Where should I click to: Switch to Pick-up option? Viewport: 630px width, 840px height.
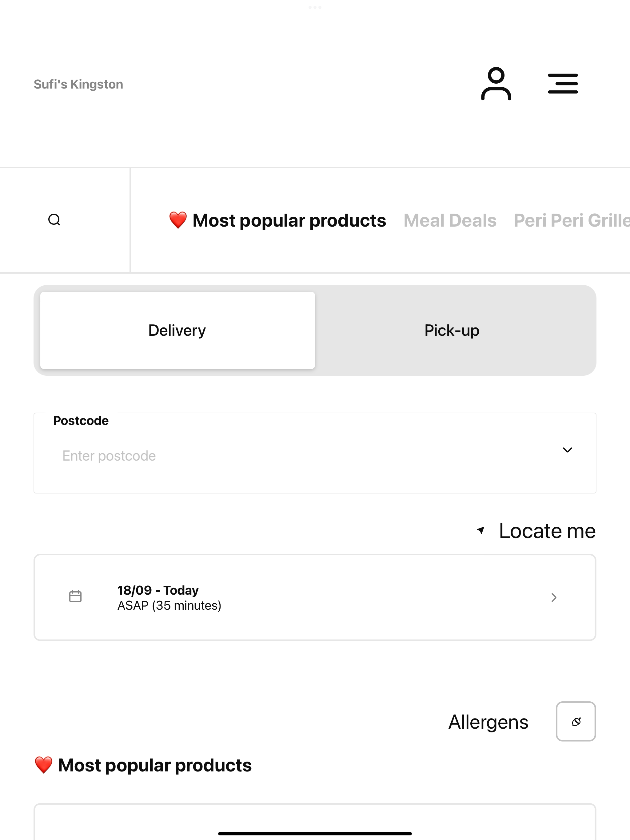coord(452,331)
